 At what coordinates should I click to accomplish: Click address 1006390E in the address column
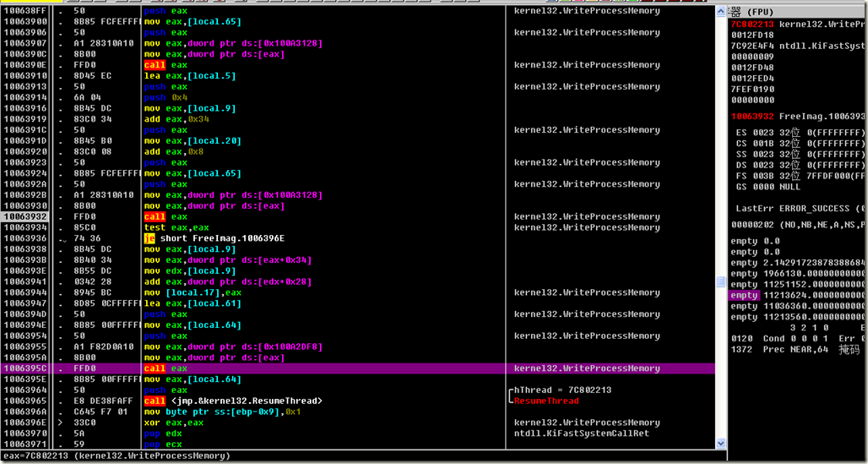pyautogui.click(x=25, y=65)
